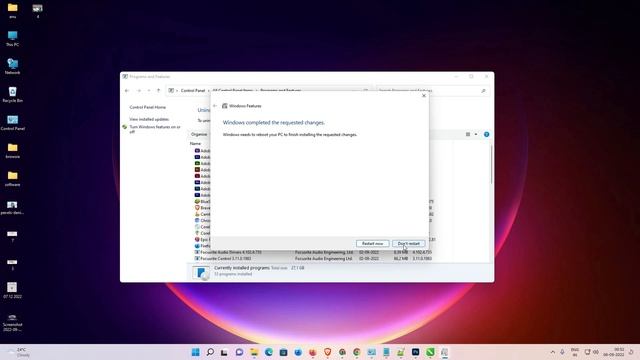Click the search magnifier in Programs and Features

point(483,91)
